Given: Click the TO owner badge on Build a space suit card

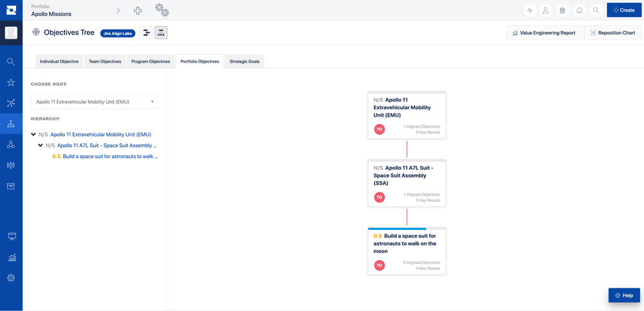Looking at the screenshot, I should pyautogui.click(x=380, y=265).
